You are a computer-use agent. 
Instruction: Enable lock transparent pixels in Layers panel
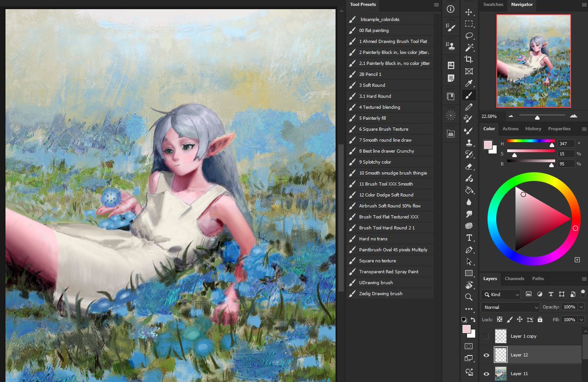pos(499,319)
